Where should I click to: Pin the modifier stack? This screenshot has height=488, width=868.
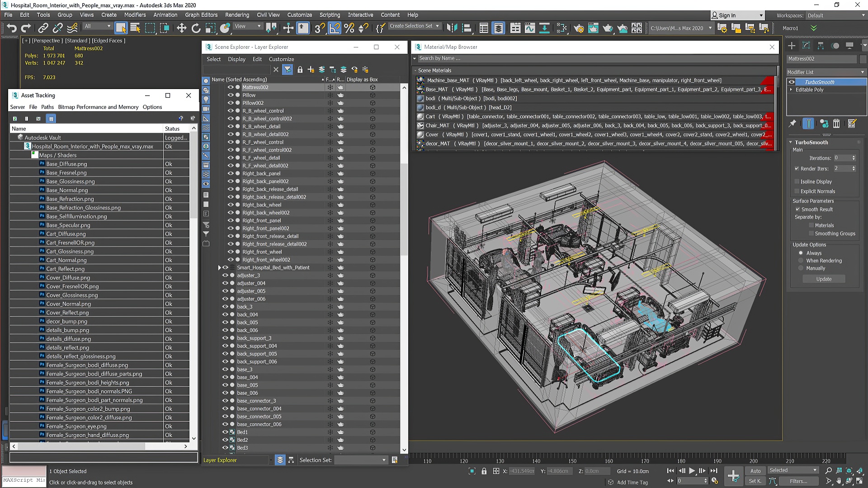pyautogui.click(x=792, y=123)
